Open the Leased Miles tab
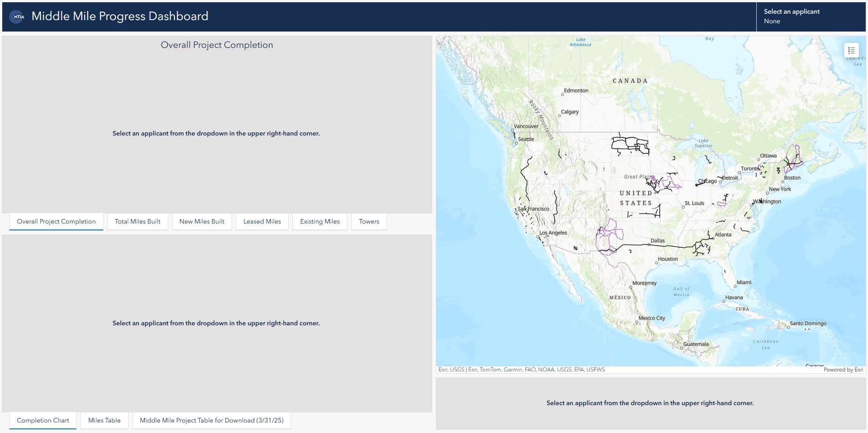Screen dimensions: 868x433 [262, 221]
